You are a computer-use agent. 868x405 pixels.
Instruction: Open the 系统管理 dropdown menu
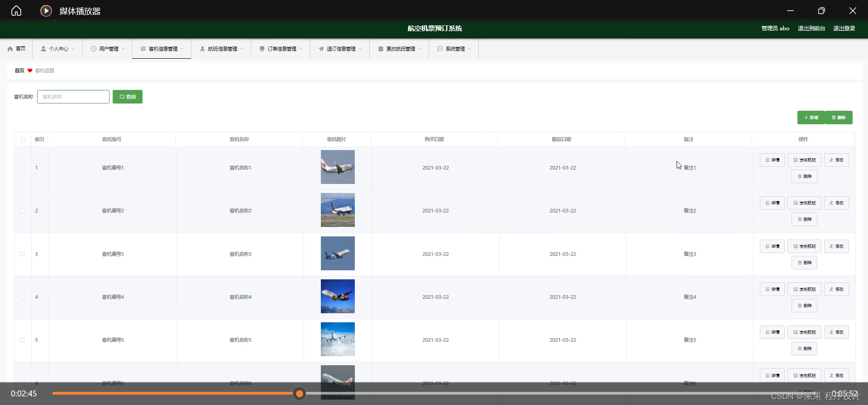[454, 49]
